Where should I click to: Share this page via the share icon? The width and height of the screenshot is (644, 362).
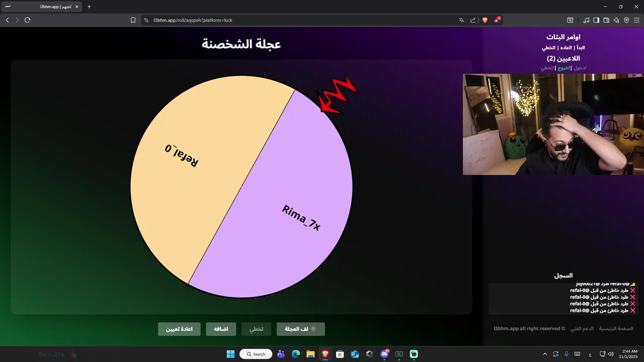pos(473,20)
